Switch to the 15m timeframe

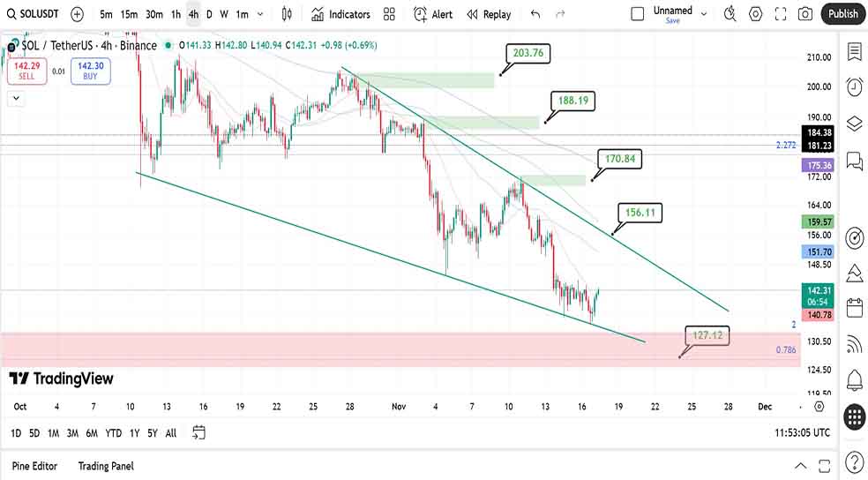point(129,14)
